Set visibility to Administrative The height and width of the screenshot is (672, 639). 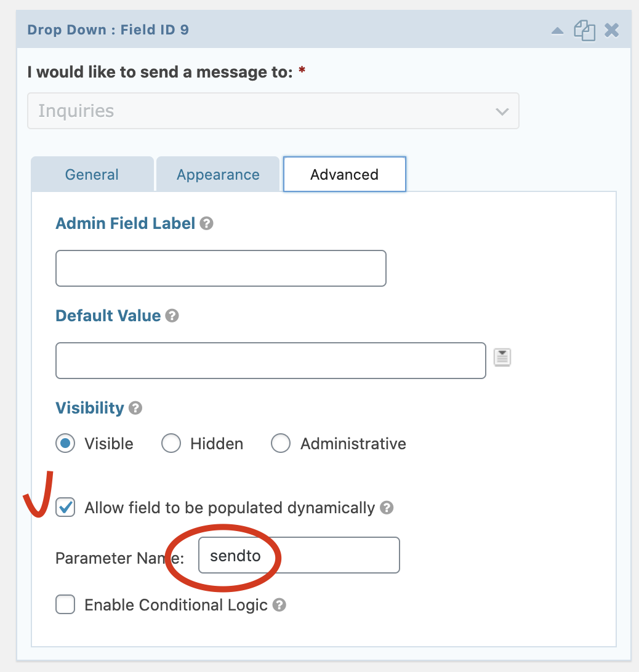pyautogui.click(x=281, y=443)
